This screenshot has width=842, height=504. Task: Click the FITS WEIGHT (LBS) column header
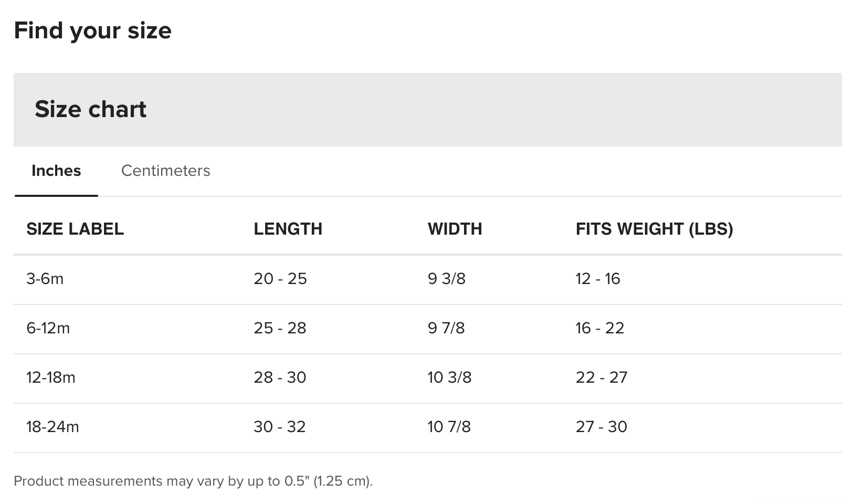tap(654, 229)
